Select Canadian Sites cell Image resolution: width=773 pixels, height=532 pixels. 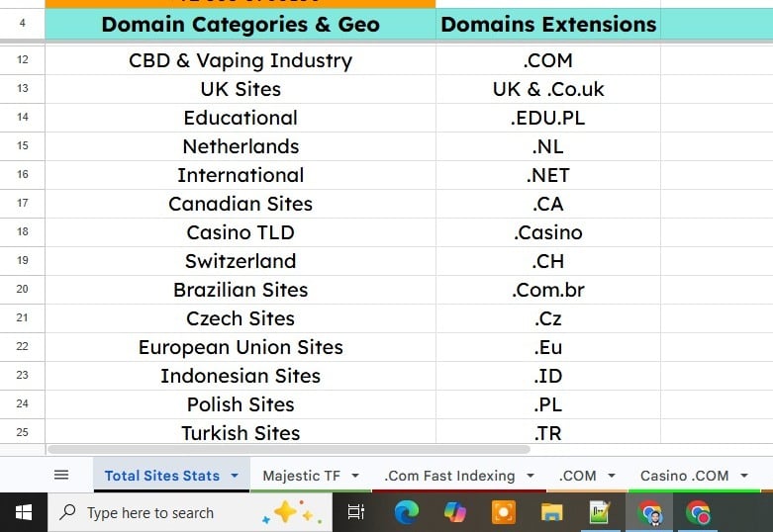coord(241,204)
